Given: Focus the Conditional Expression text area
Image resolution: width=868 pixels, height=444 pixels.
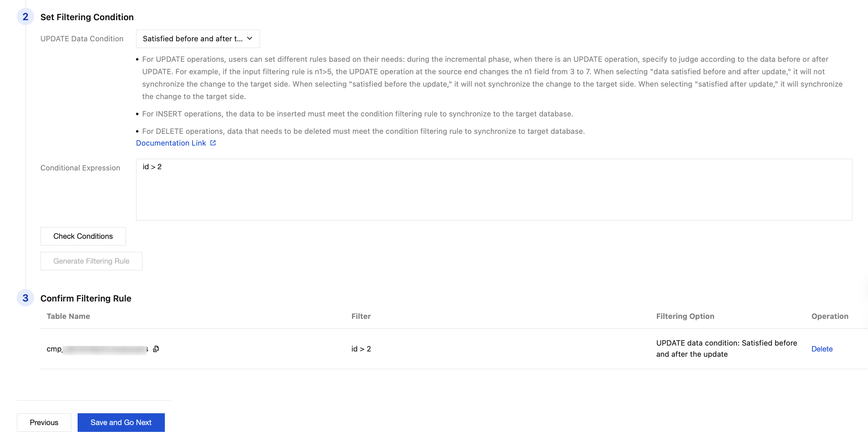Looking at the screenshot, I should 494,190.
